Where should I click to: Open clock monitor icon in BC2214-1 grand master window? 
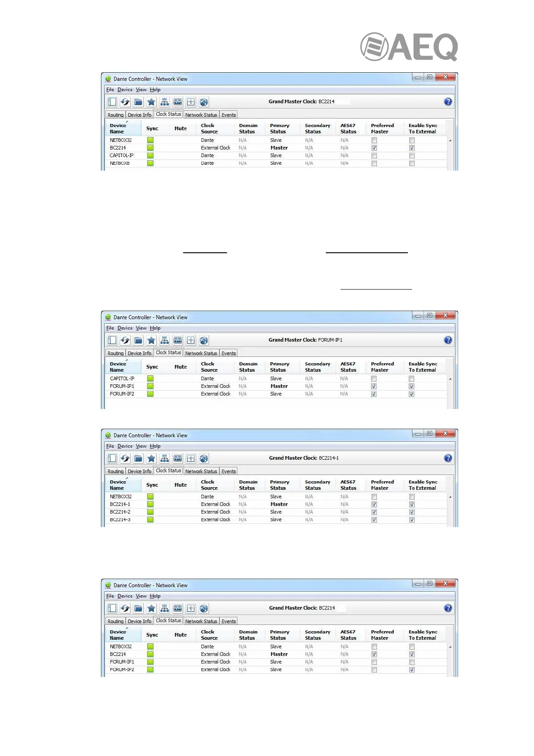178,458
